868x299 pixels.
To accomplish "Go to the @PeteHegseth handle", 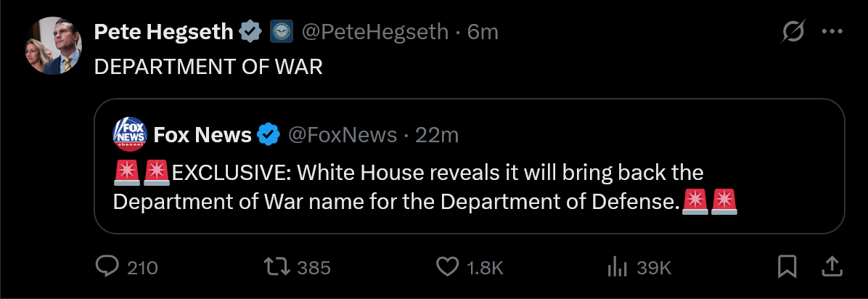I will coord(374,32).
